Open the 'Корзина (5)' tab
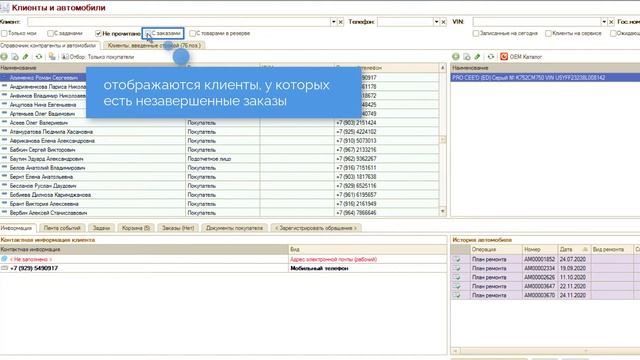 [x=136, y=228]
